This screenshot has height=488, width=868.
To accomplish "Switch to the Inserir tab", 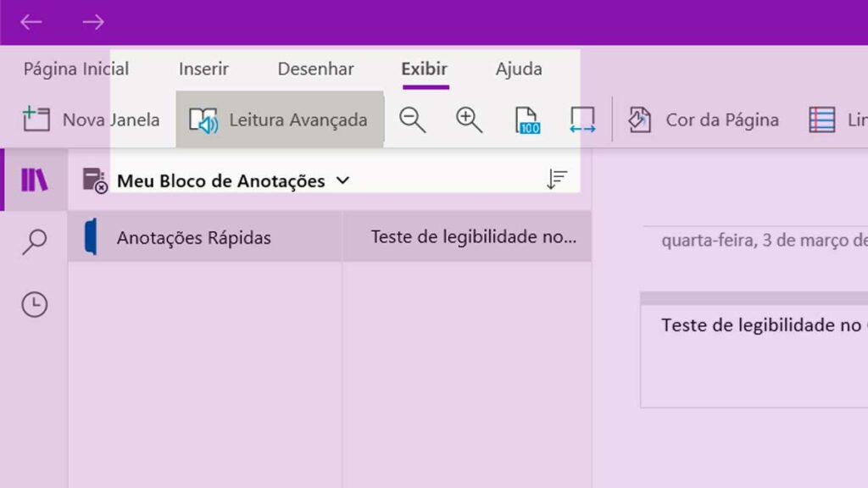I will (x=203, y=69).
